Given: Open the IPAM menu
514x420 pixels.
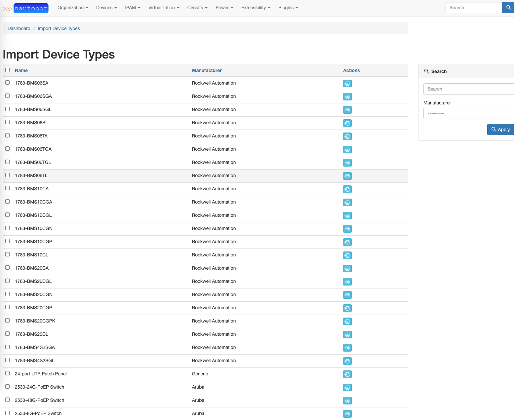Looking at the screenshot, I should click(x=132, y=8).
